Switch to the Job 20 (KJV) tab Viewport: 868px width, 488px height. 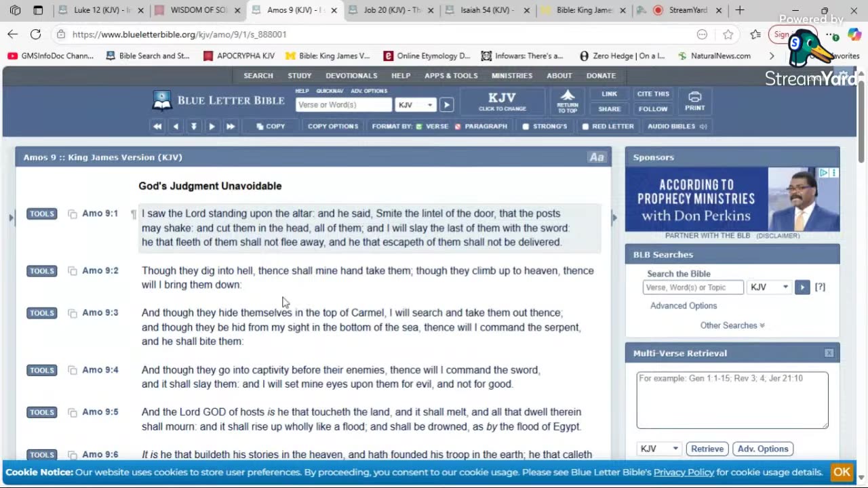click(x=393, y=10)
